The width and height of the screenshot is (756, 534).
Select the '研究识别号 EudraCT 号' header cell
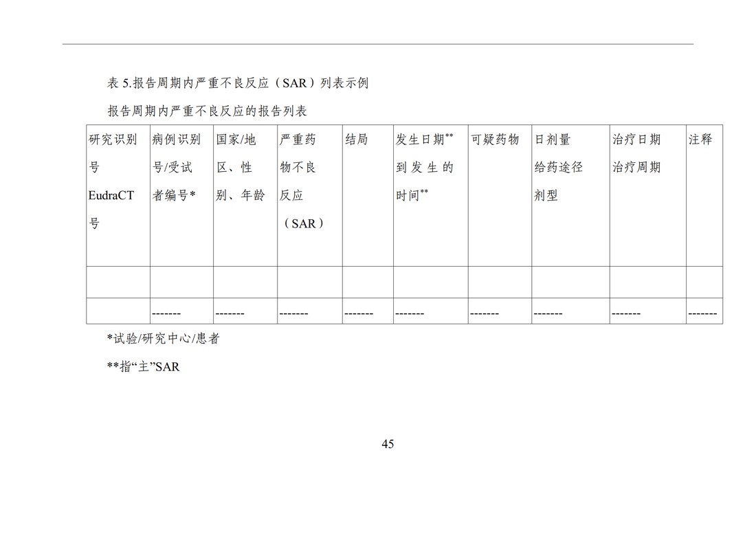click(118, 196)
